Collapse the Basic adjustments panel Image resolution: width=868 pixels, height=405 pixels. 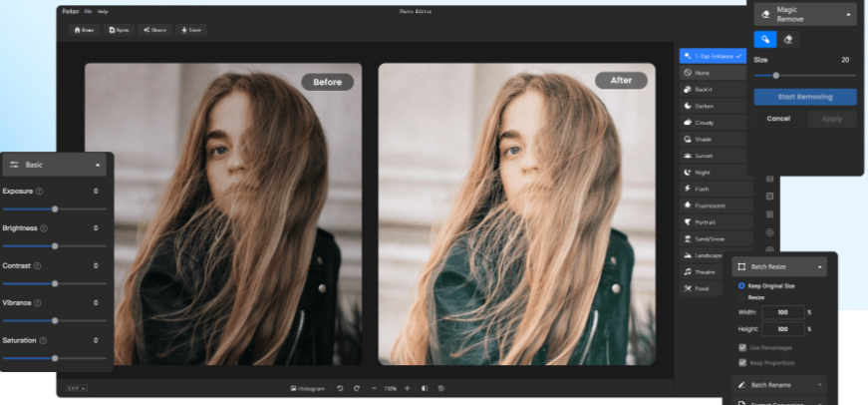pyautogui.click(x=98, y=164)
